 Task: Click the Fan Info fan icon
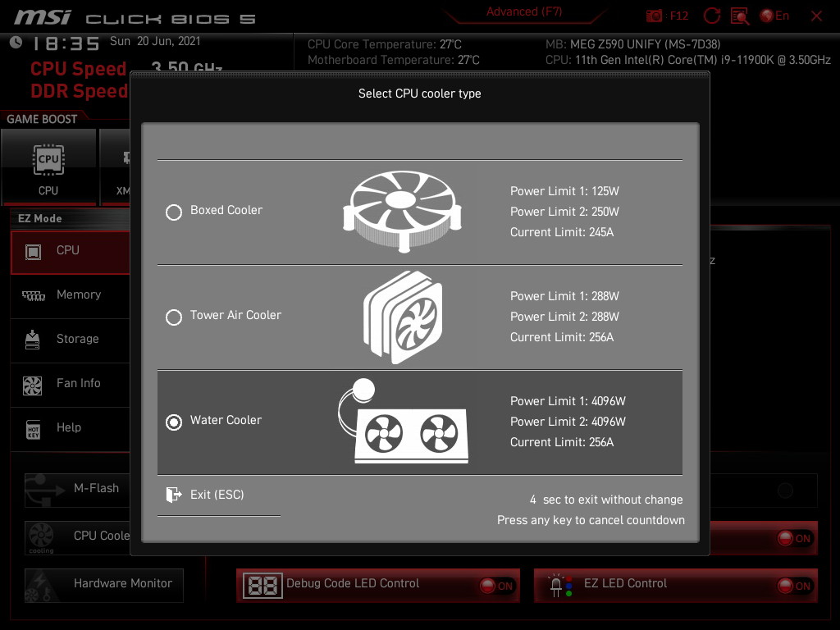(33, 386)
